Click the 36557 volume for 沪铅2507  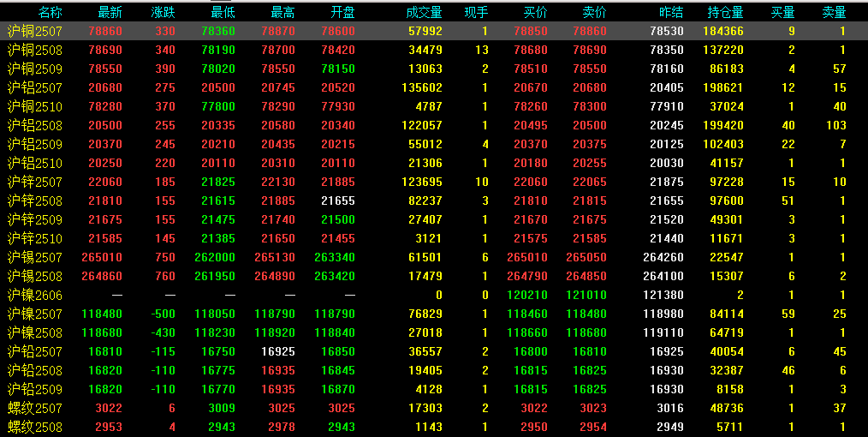point(425,351)
